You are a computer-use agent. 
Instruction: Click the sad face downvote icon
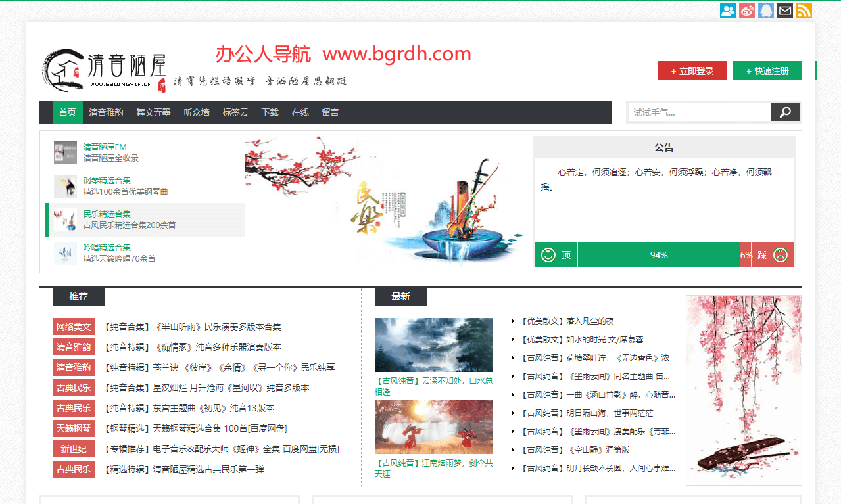[781, 255]
